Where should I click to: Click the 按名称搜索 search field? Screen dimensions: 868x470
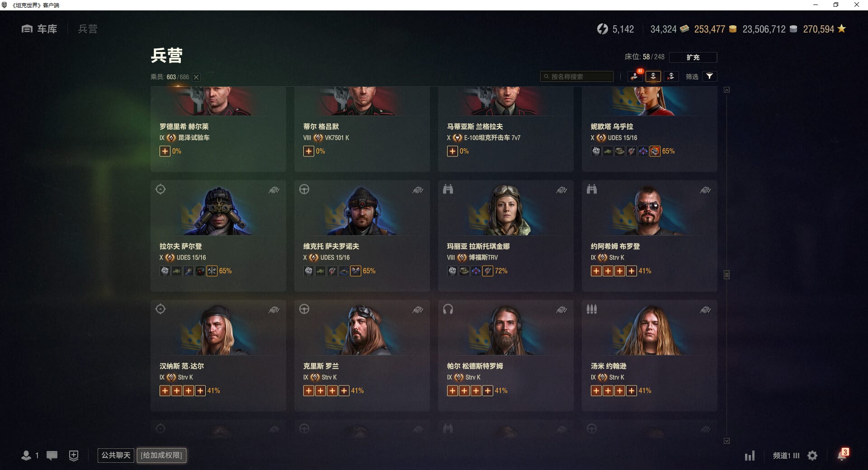(577, 76)
